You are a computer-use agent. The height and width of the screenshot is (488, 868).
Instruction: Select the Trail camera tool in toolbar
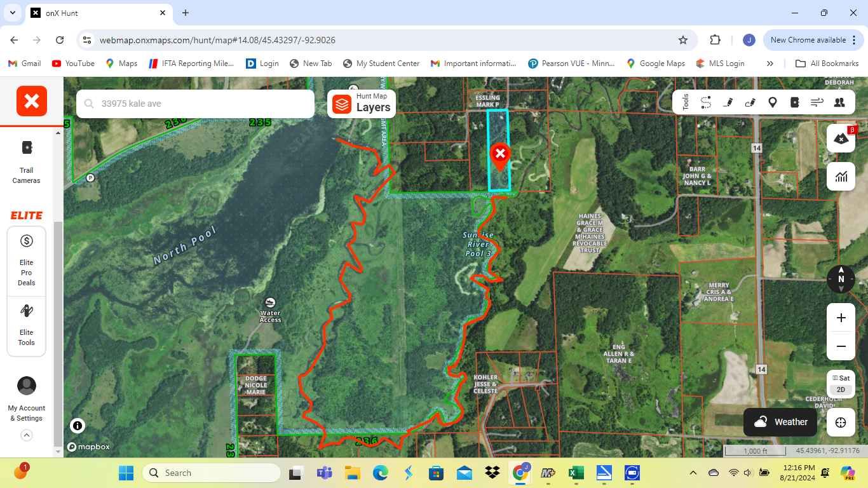click(x=794, y=102)
